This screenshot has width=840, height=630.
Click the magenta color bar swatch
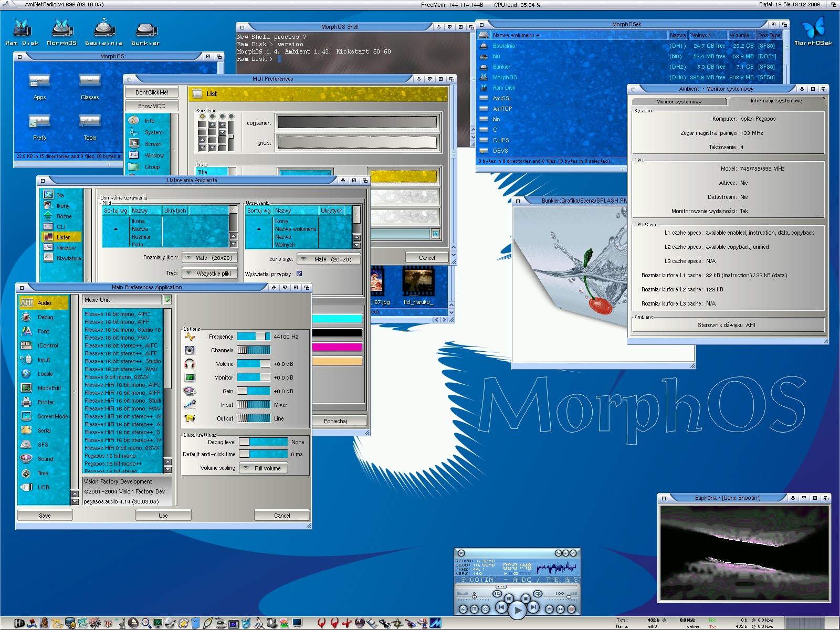tap(337, 346)
